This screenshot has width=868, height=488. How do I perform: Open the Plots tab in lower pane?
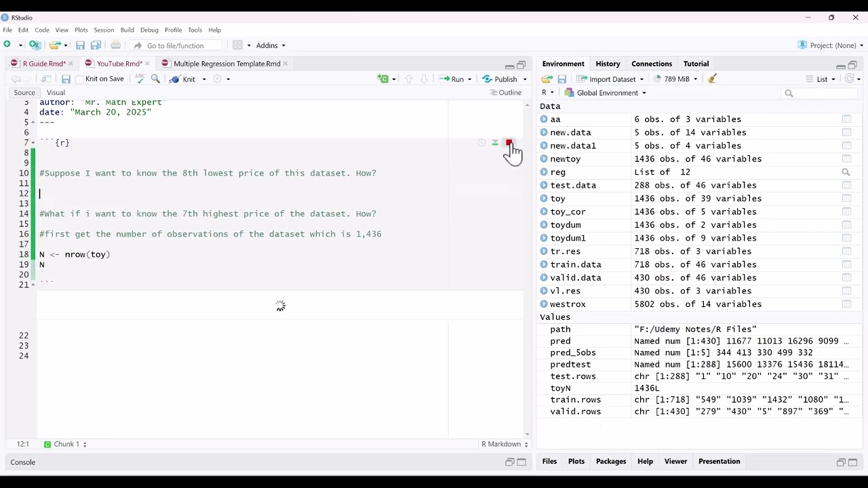tap(576, 462)
